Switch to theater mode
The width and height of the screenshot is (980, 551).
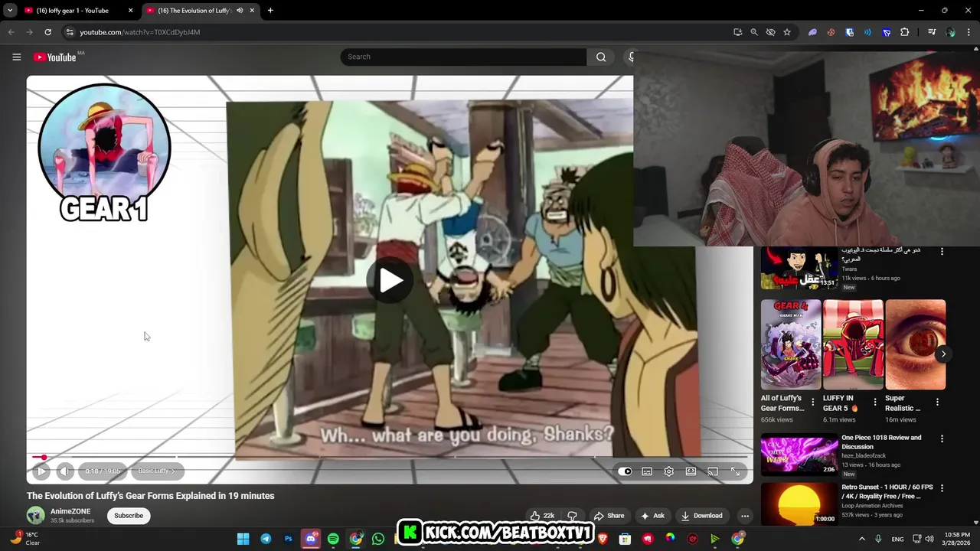tap(691, 471)
